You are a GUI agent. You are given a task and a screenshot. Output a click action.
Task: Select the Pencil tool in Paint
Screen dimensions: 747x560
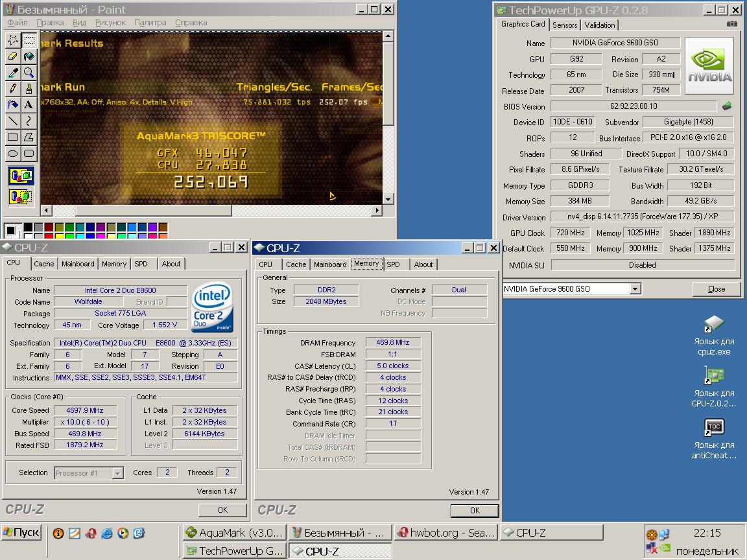pos(13,89)
